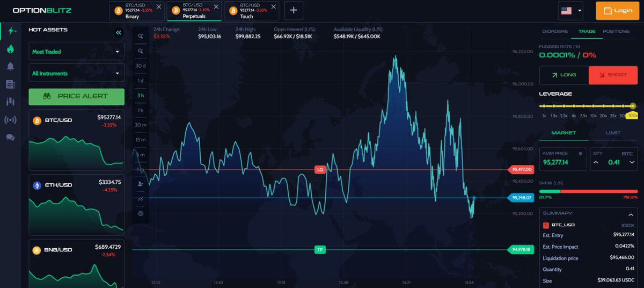The height and width of the screenshot is (288, 644).
Task: Open the chat bubbles sidebar icon
Action: (10, 137)
